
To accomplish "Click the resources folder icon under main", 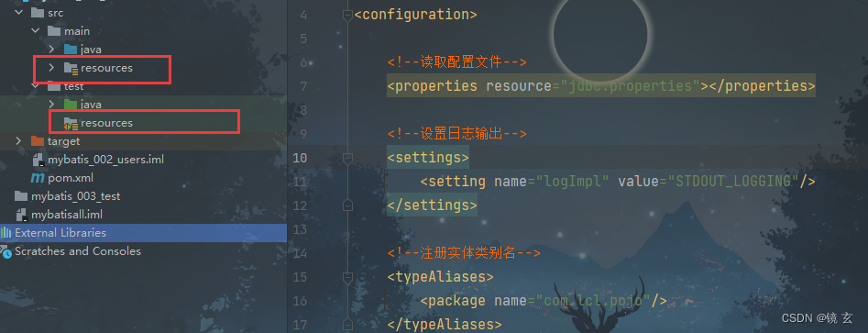I will pyautogui.click(x=71, y=68).
